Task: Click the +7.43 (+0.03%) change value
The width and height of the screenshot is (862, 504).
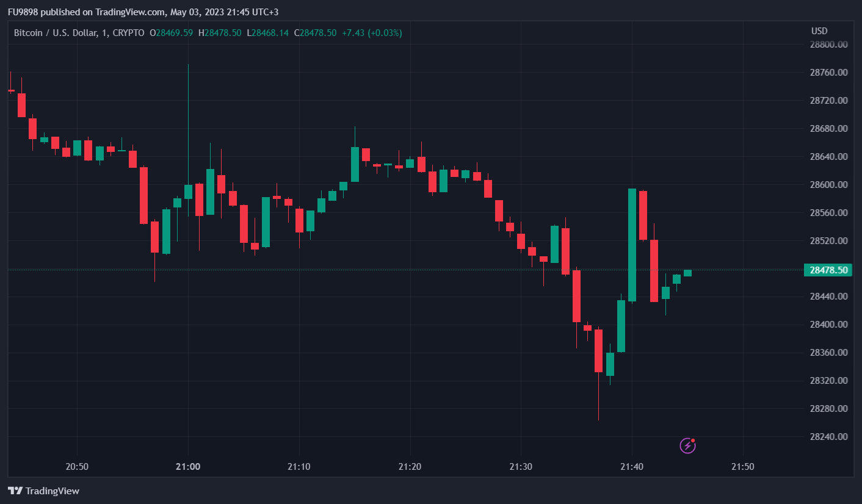Action: (x=372, y=33)
